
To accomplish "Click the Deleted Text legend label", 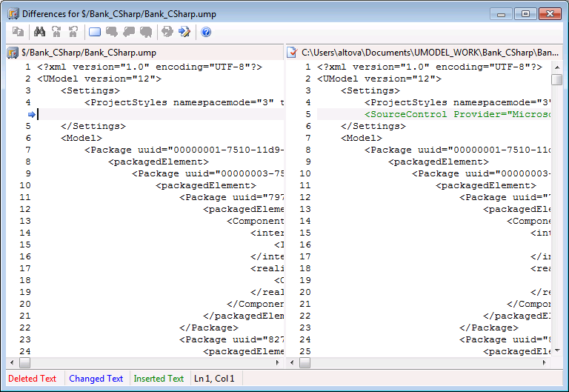I will click(x=32, y=379).
